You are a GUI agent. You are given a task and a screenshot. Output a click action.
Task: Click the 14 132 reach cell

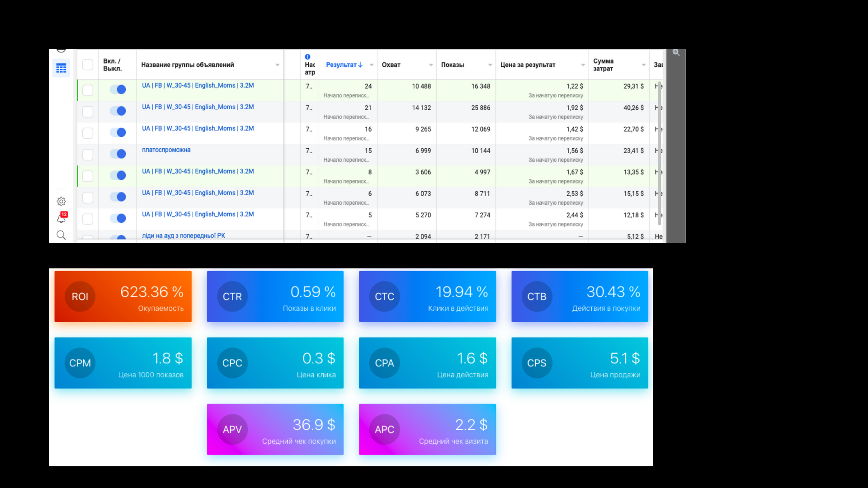click(421, 108)
